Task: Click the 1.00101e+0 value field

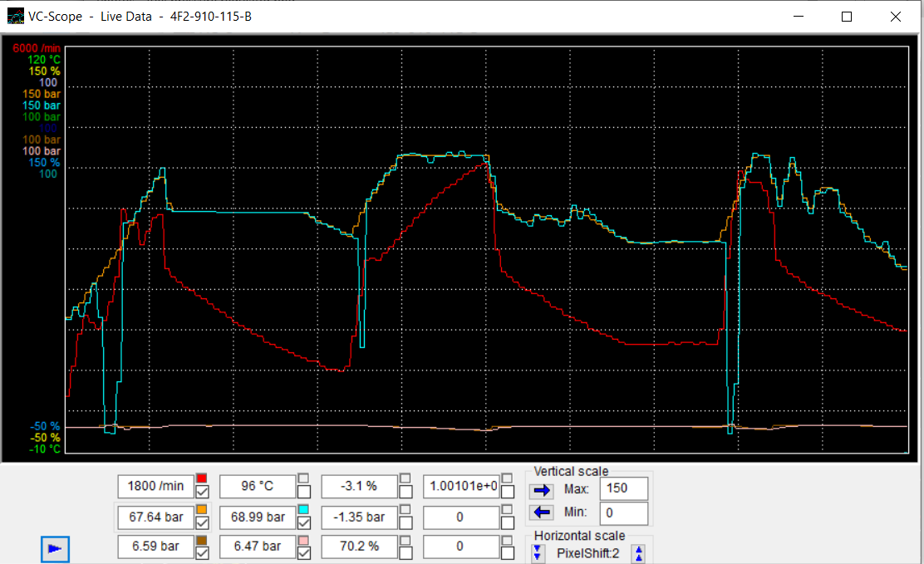Action: pyautogui.click(x=461, y=486)
